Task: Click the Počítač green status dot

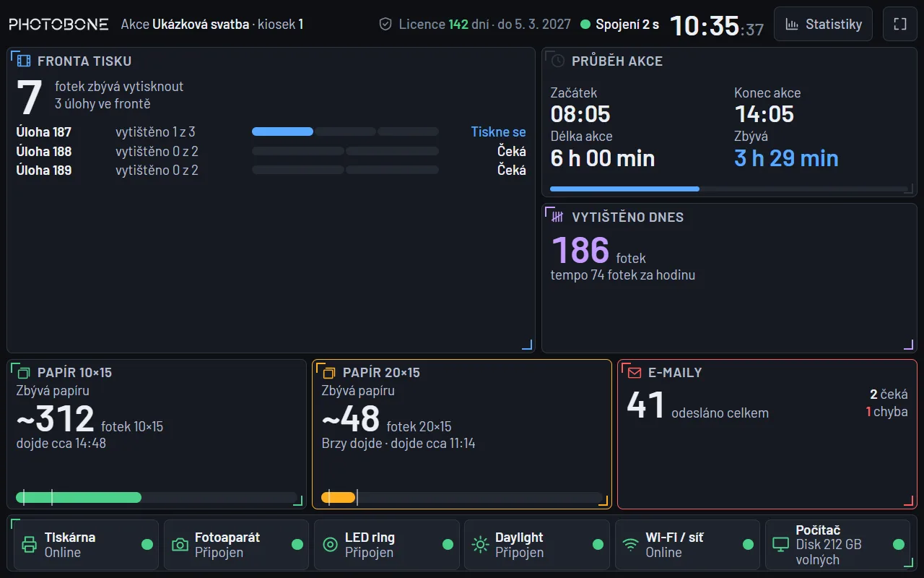Action: click(899, 545)
